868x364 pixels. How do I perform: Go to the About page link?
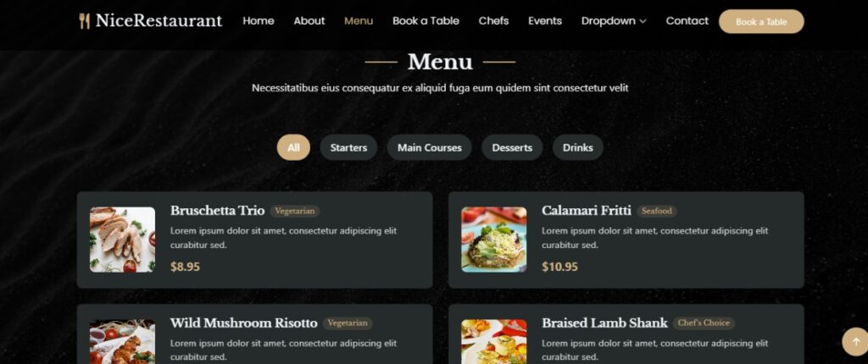click(x=309, y=21)
